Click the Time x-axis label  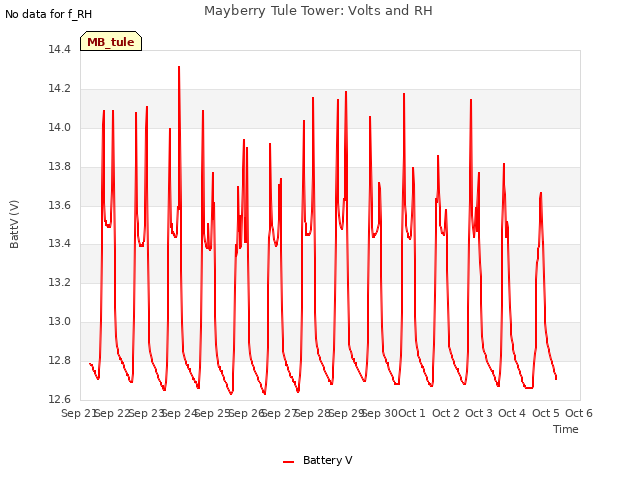click(565, 429)
